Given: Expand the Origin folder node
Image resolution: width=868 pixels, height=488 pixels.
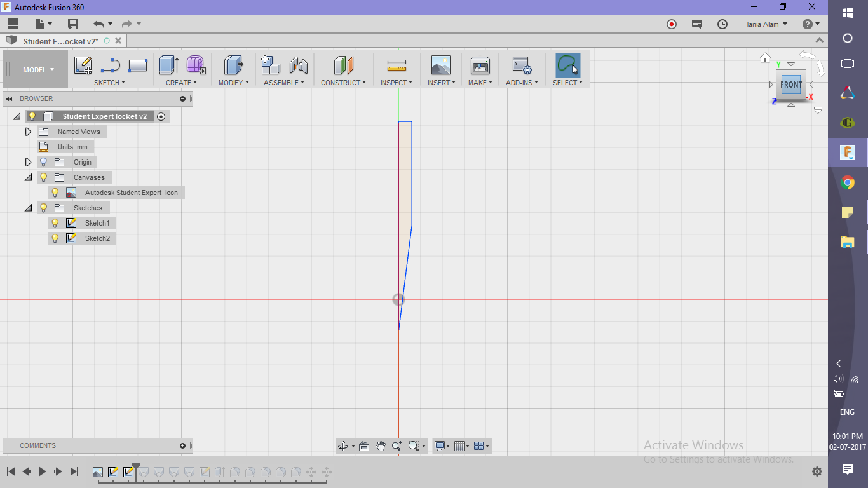Looking at the screenshot, I should (x=28, y=162).
